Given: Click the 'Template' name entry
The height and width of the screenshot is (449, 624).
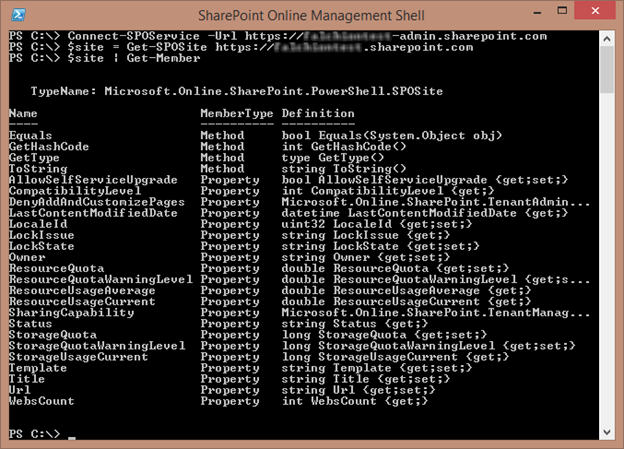Looking at the screenshot, I should pyautogui.click(x=38, y=368).
